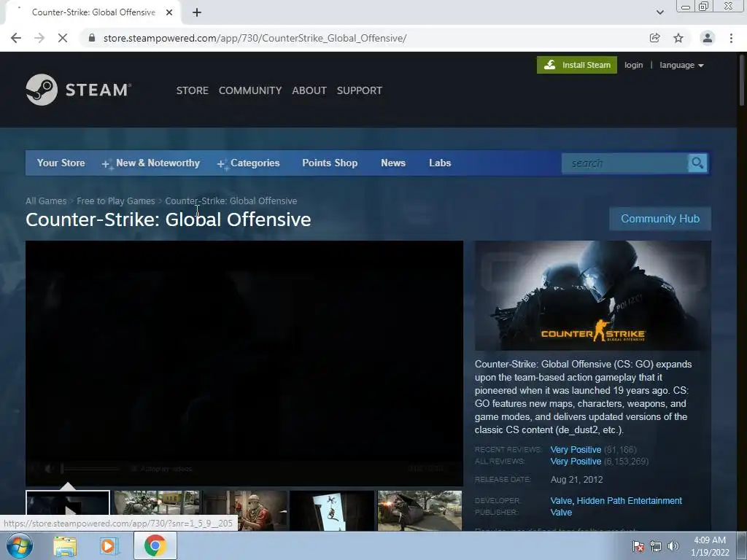
Task: Follow the All Games breadcrumb
Action: pyautogui.click(x=46, y=201)
